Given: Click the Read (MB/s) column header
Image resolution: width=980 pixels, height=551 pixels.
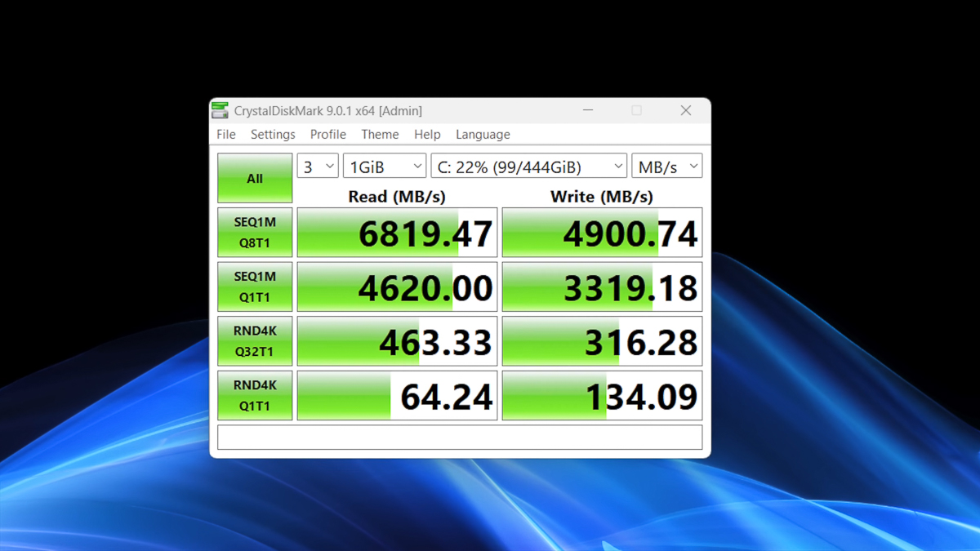Looking at the screenshot, I should 397,197.
